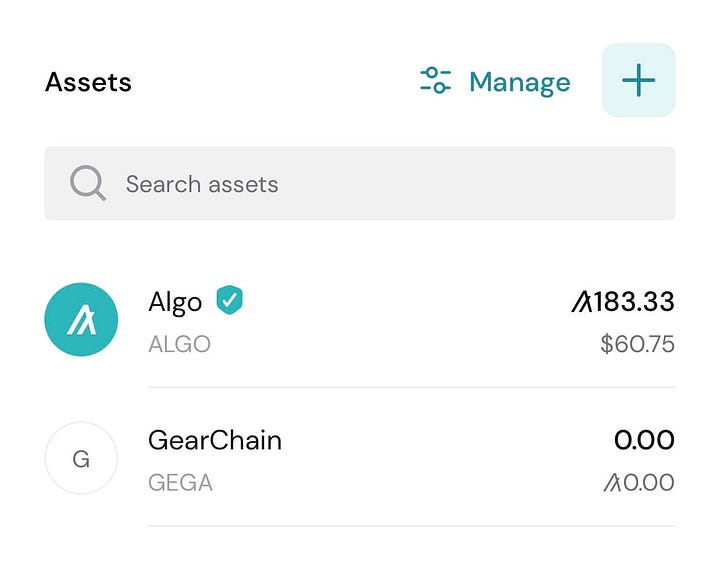Click the Assets section heading
Image resolution: width=720 pixels, height=588 pixels.
[x=88, y=82]
